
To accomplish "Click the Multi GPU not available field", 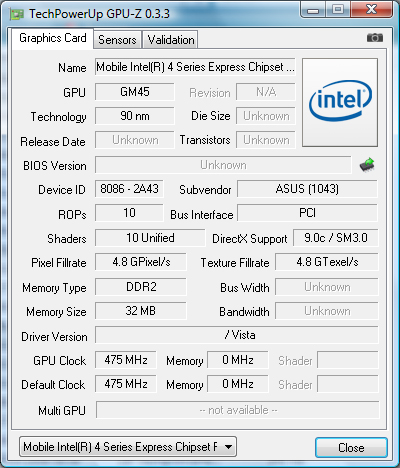I will (x=238, y=410).
